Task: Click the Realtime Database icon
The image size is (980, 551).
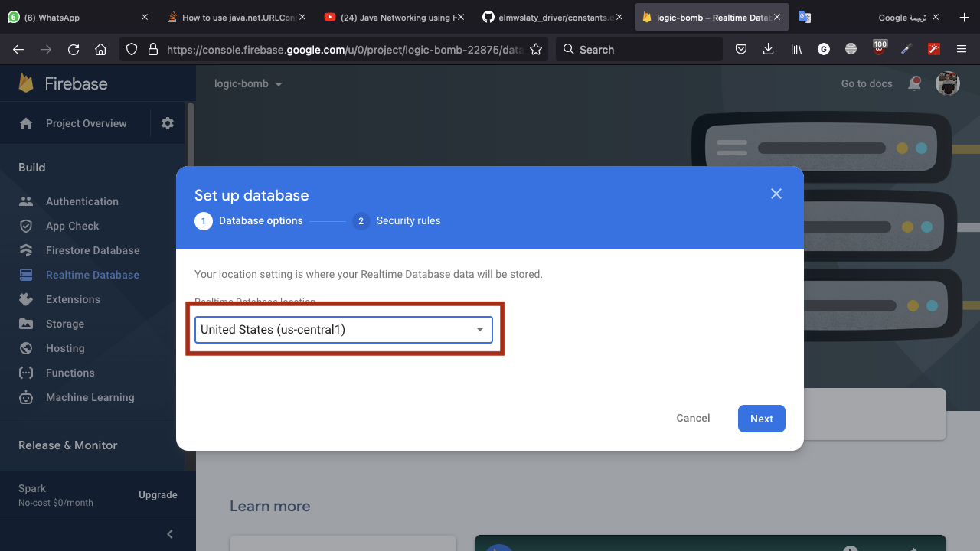Action: coord(26,275)
